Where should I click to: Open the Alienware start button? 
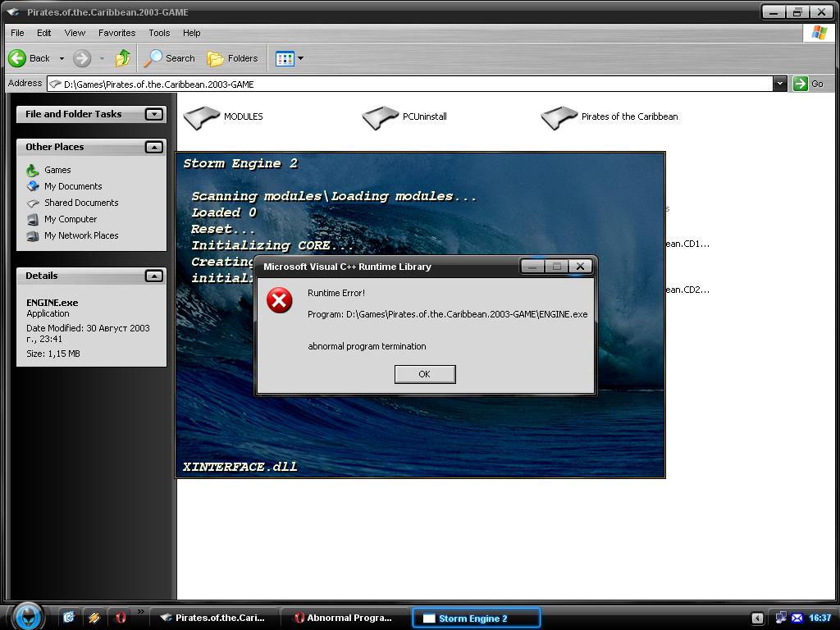tap(27, 616)
